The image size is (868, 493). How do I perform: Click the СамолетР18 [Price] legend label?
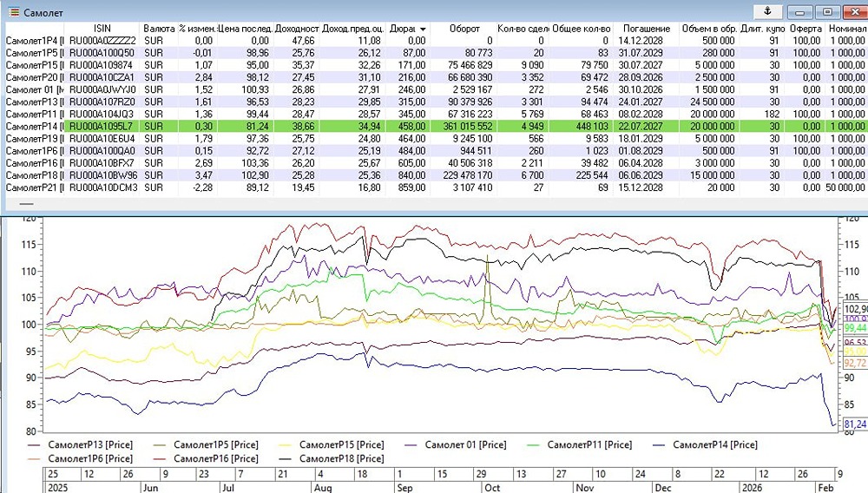pos(341,458)
